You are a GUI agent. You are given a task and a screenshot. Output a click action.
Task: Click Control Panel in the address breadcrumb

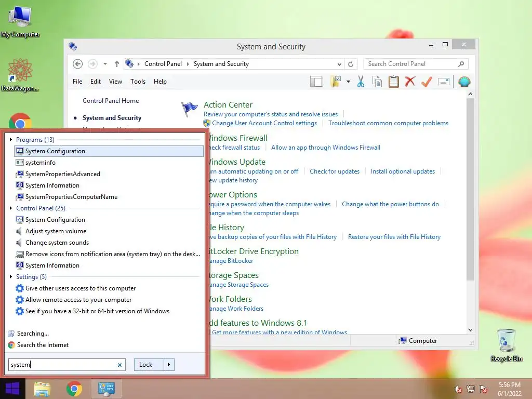click(x=163, y=64)
